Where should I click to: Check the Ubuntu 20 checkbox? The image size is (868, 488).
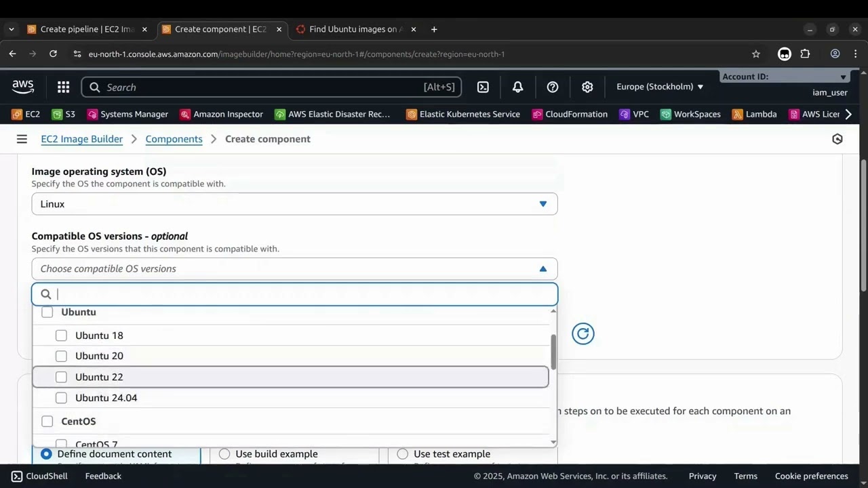[61, 356]
